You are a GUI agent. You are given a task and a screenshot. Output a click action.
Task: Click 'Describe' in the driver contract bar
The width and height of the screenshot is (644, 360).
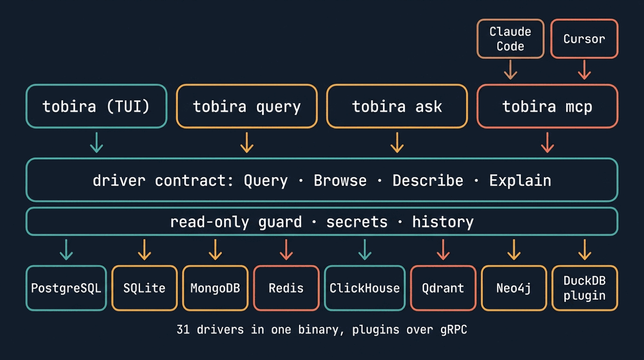pyautogui.click(x=428, y=180)
